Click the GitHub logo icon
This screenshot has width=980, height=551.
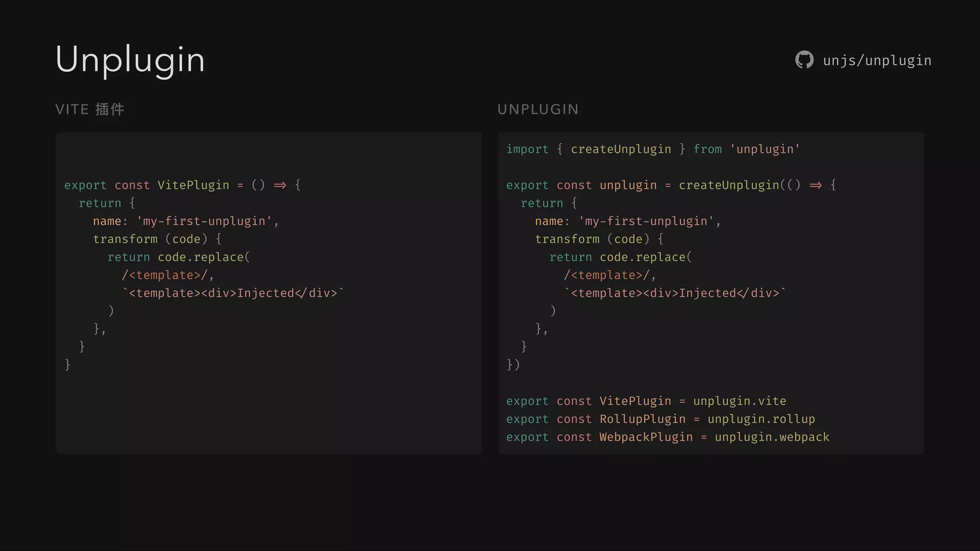tap(804, 60)
